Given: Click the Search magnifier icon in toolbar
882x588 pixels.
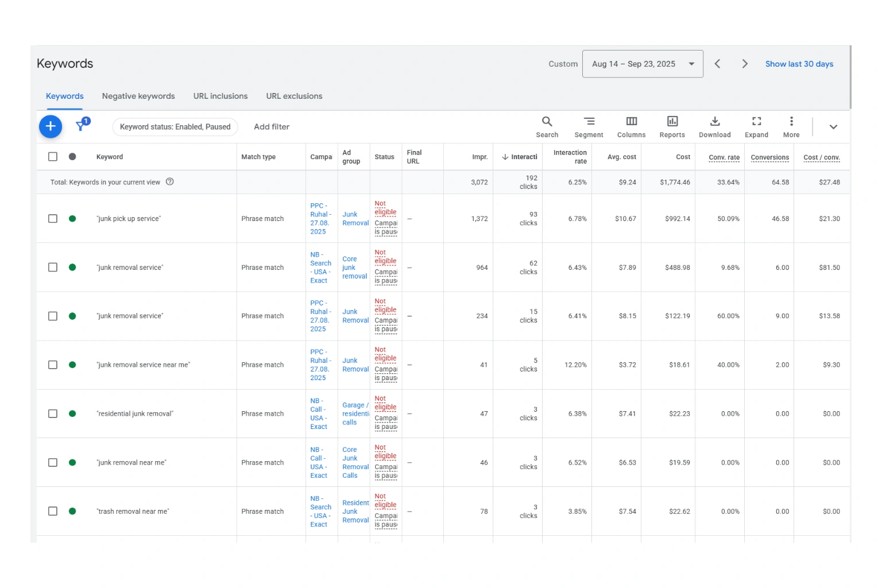Looking at the screenshot, I should tap(547, 126).
